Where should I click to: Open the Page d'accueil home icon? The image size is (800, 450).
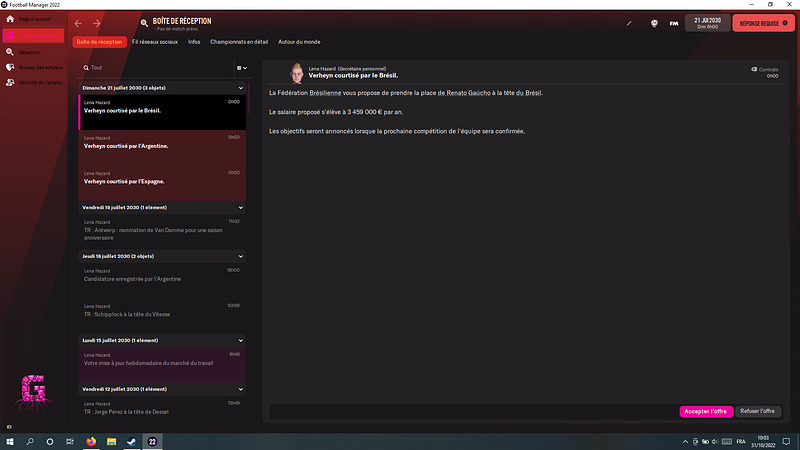[x=10, y=19]
